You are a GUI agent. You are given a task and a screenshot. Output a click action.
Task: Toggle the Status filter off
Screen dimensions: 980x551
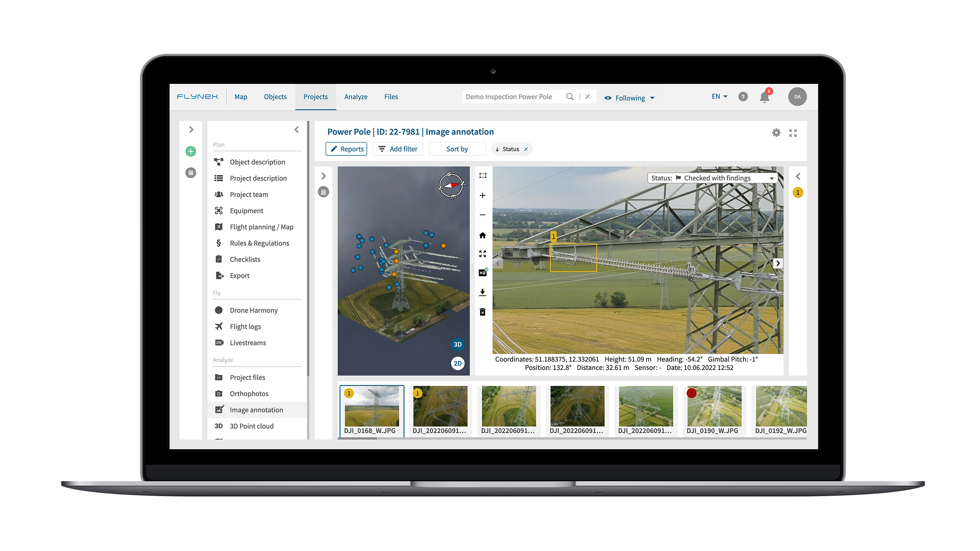[529, 149]
